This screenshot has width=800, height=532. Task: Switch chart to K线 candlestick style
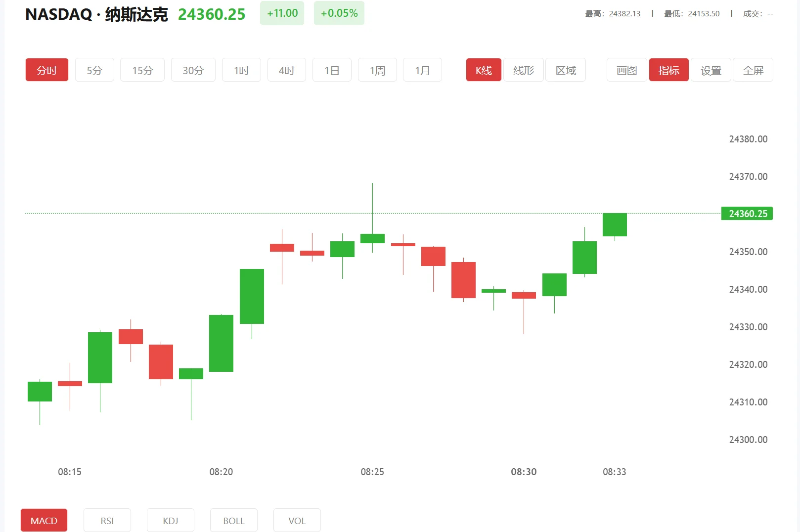coord(483,70)
